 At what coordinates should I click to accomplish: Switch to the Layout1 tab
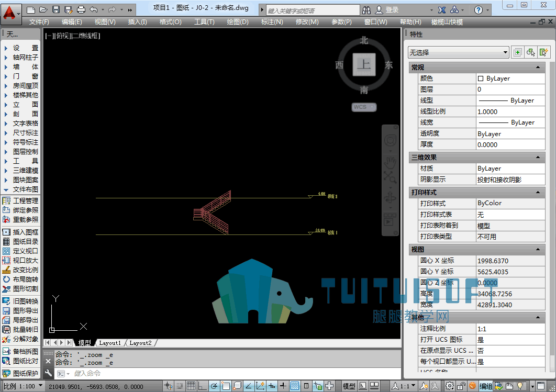coord(110,343)
